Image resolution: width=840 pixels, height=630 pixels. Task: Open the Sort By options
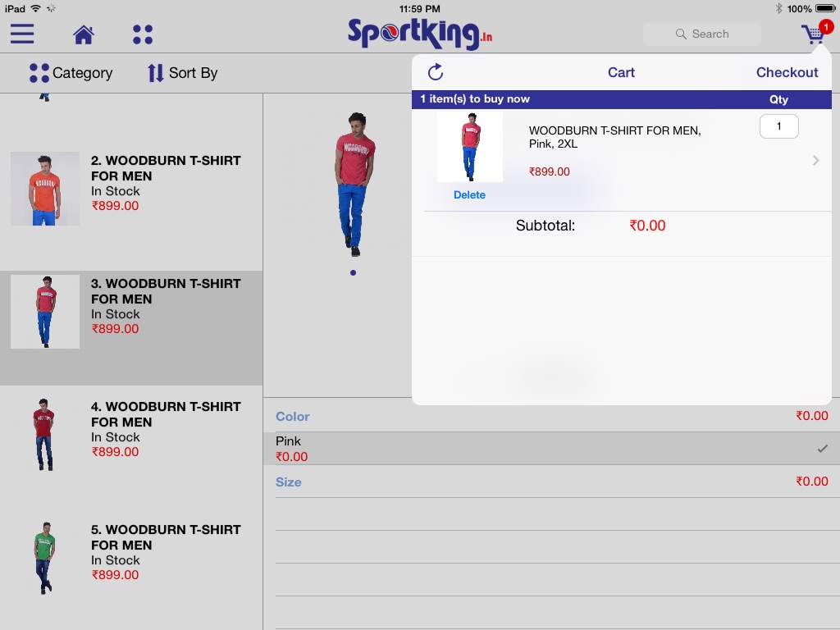tap(182, 73)
